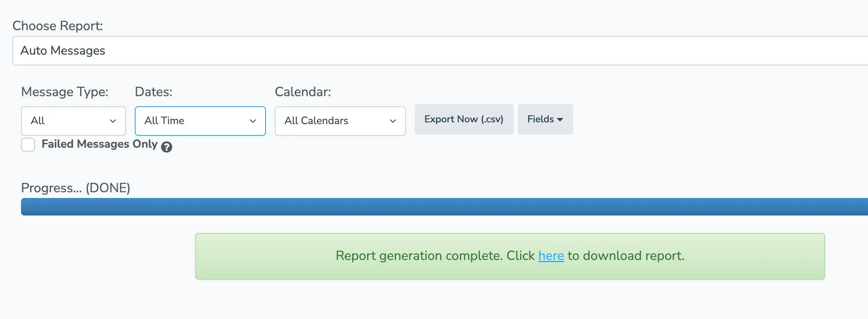Click the help question mark icon

coord(166,147)
